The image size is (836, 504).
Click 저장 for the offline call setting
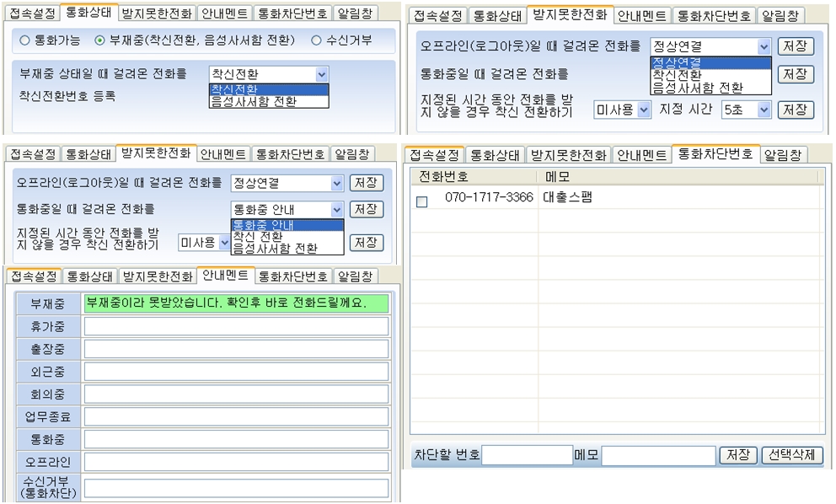[x=795, y=47]
